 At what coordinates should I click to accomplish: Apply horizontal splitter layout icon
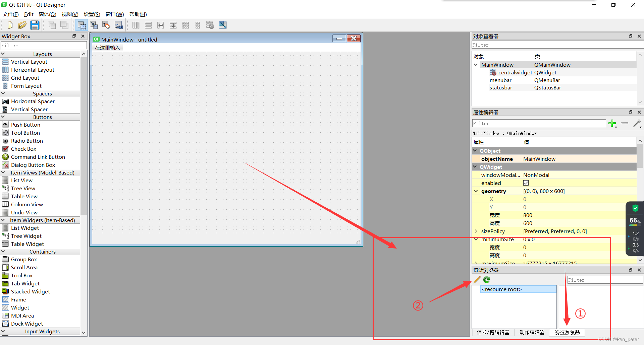click(161, 25)
